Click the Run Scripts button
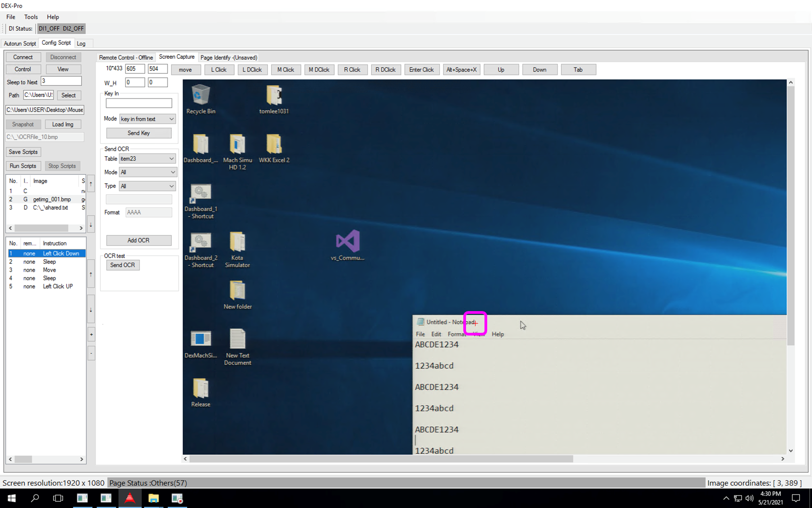Image resolution: width=812 pixels, height=508 pixels. [23, 166]
